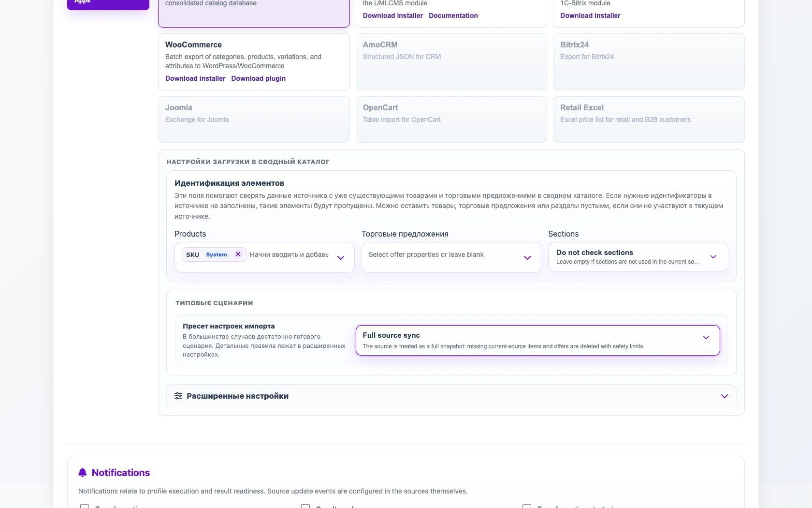Select the OpenCart table import card

451,120
